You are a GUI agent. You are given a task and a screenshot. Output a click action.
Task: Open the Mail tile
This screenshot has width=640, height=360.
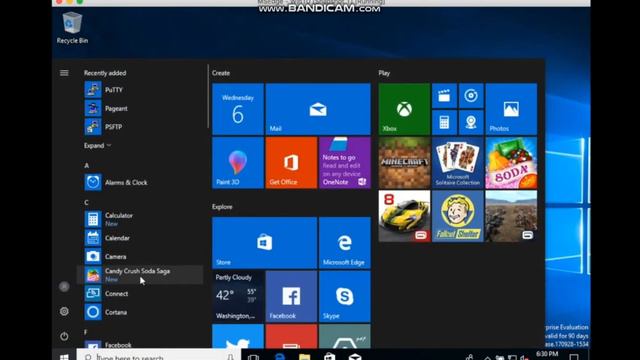318,109
